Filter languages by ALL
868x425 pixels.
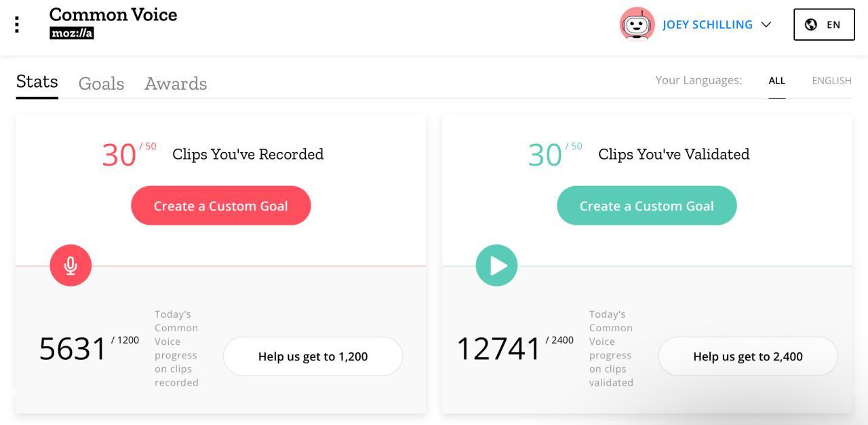point(776,81)
